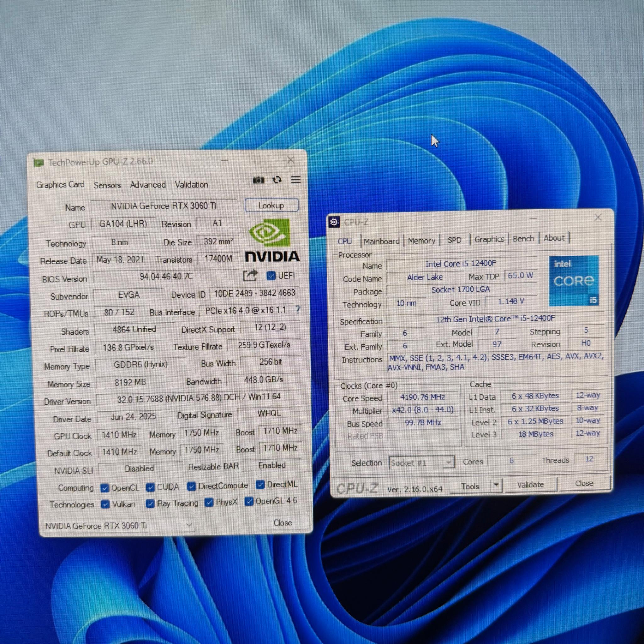Click the Validate button in CPU-Z
Image resolution: width=644 pixels, height=644 pixels.
click(x=531, y=484)
